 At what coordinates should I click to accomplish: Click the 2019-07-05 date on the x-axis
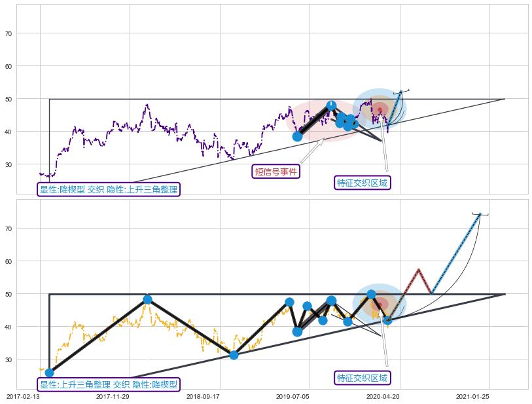[293, 396]
